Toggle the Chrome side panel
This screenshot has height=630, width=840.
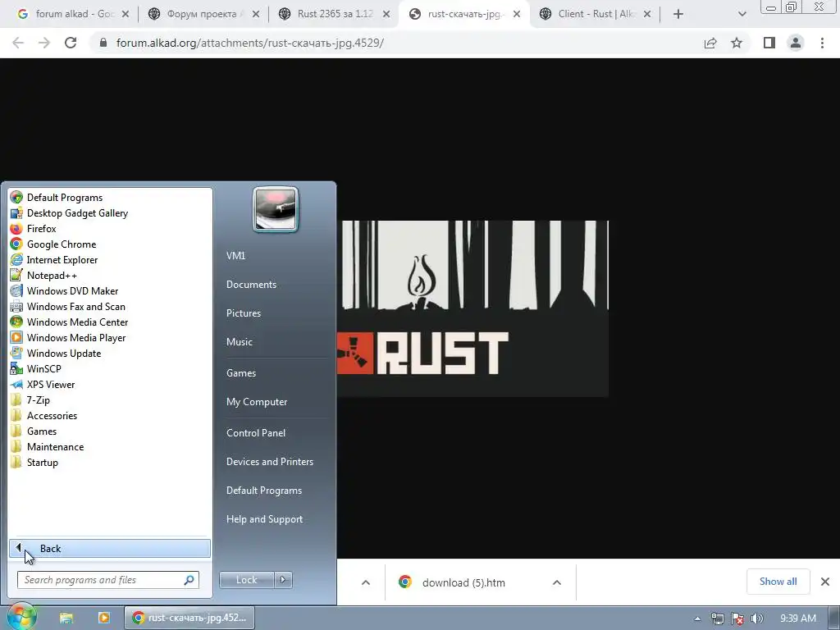[x=769, y=43]
